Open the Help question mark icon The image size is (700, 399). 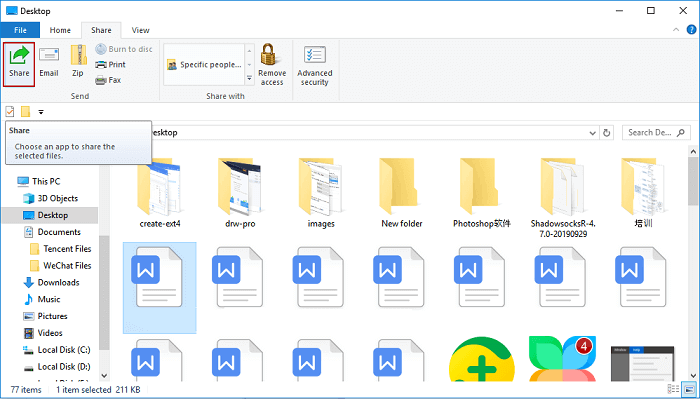point(691,30)
